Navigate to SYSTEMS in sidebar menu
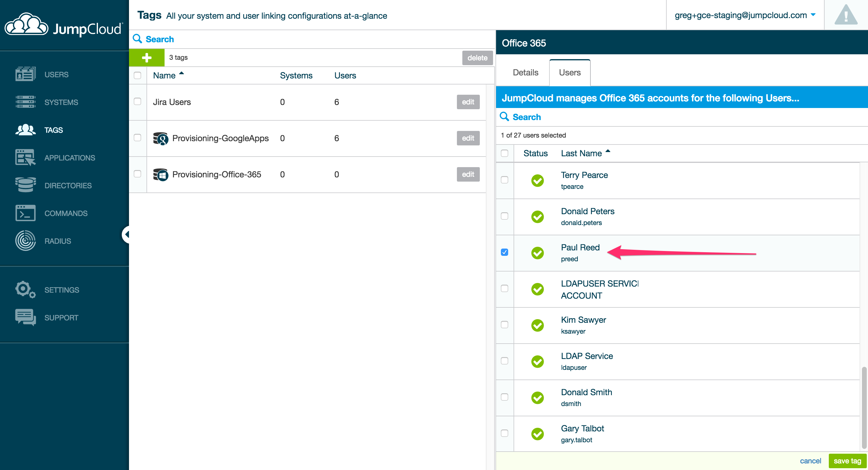The image size is (868, 470). pyautogui.click(x=61, y=102)
